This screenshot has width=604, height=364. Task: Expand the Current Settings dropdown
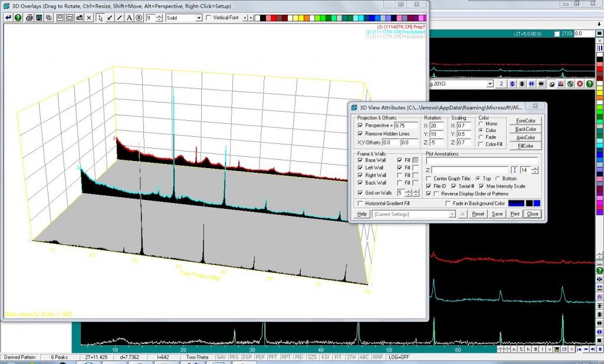[452, 214]
